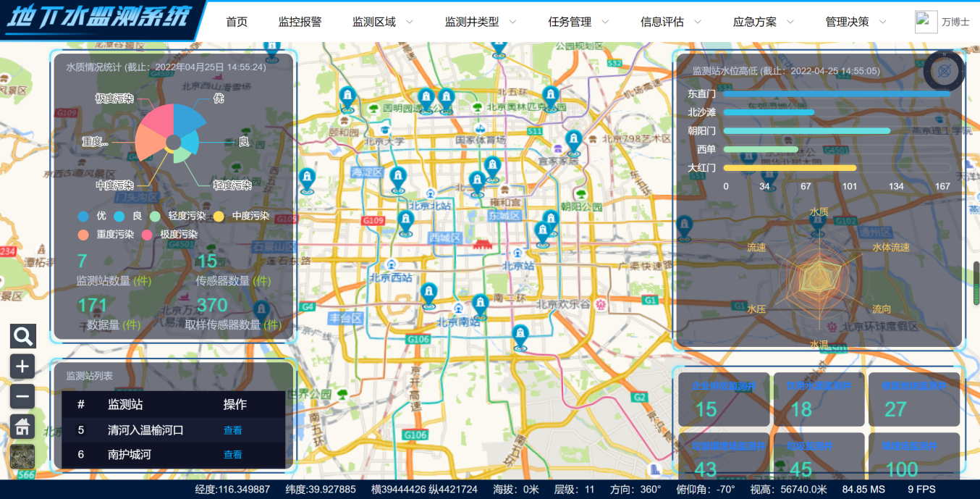Open the 监控报警 menu item
Screen dimensions: 980x499
(x=300, y=22)
